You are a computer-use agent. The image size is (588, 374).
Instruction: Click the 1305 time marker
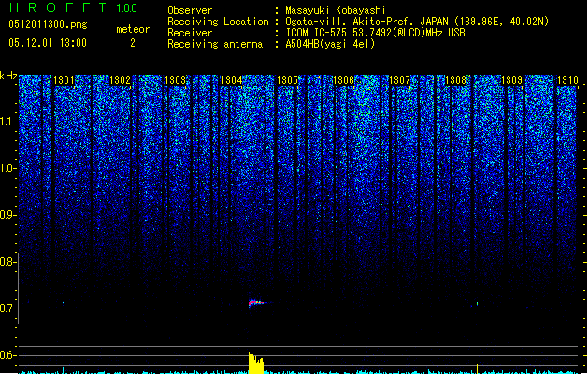click(287, 80)
